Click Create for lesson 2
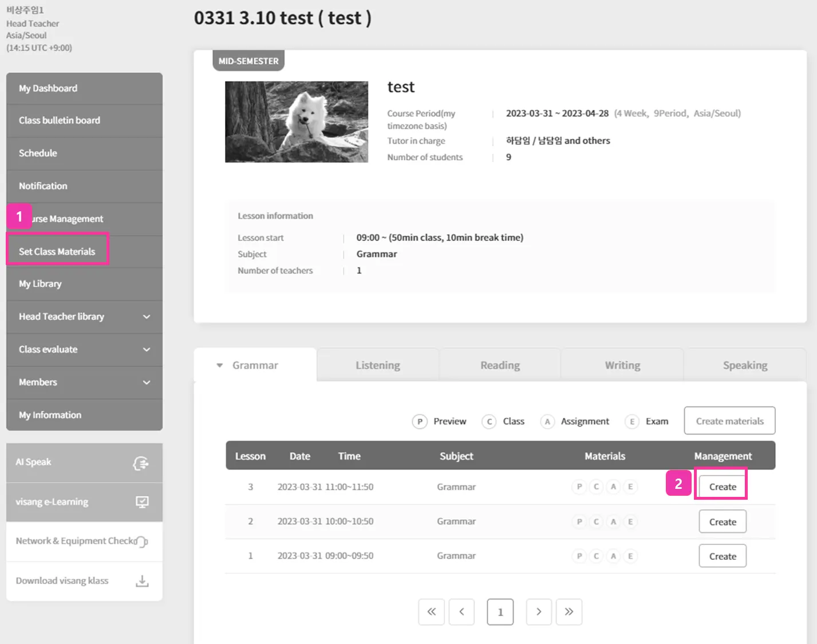817x644 pixels. (x=723, y=521)
